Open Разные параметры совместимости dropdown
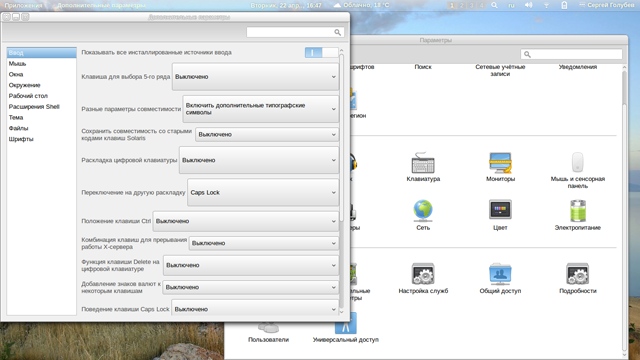 pyautogui.click(x=261, y=109)
